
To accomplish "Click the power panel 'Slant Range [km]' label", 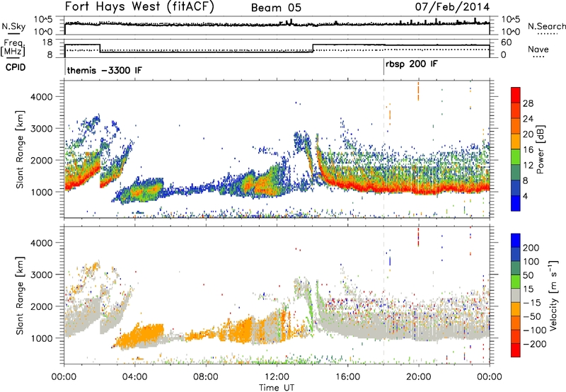I will (20, 149).
